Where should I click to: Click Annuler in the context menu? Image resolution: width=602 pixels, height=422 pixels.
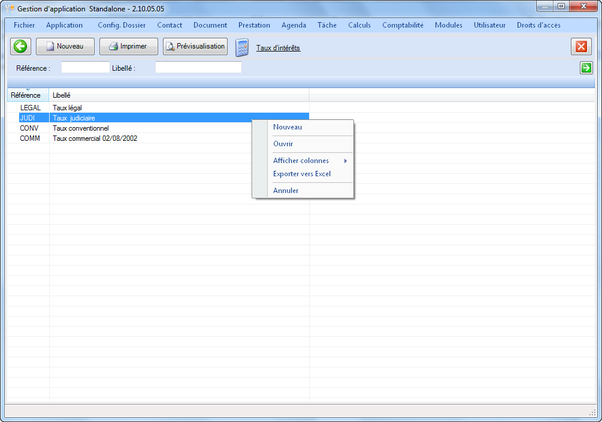coord(285,190)
